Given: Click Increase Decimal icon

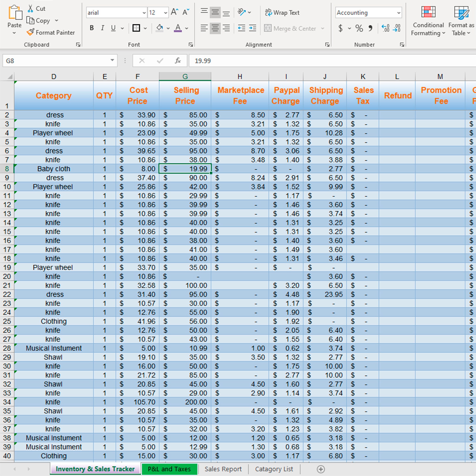Looking at the screenshot, I should tap(385, 28).
